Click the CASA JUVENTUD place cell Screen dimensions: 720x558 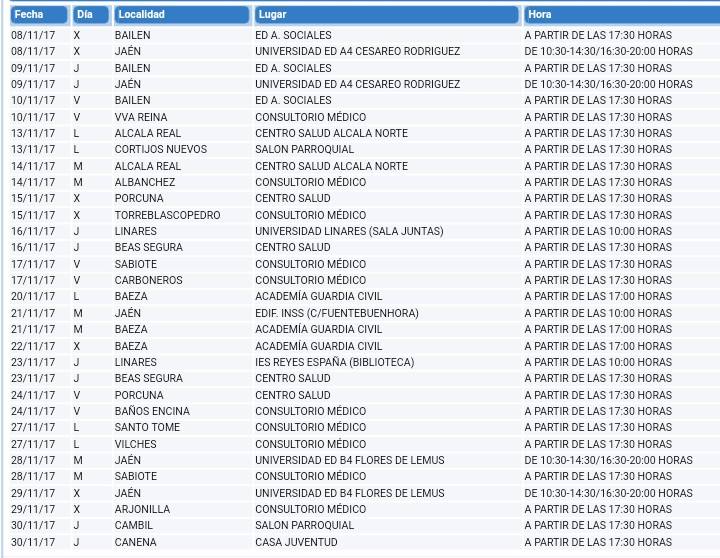point(296,542)
